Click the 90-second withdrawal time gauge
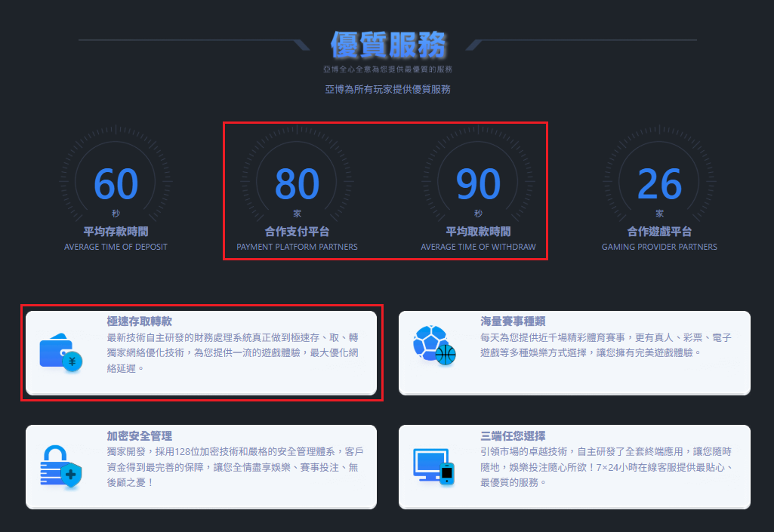Screen dimensions: 774x532 click(x=478, y=181)
